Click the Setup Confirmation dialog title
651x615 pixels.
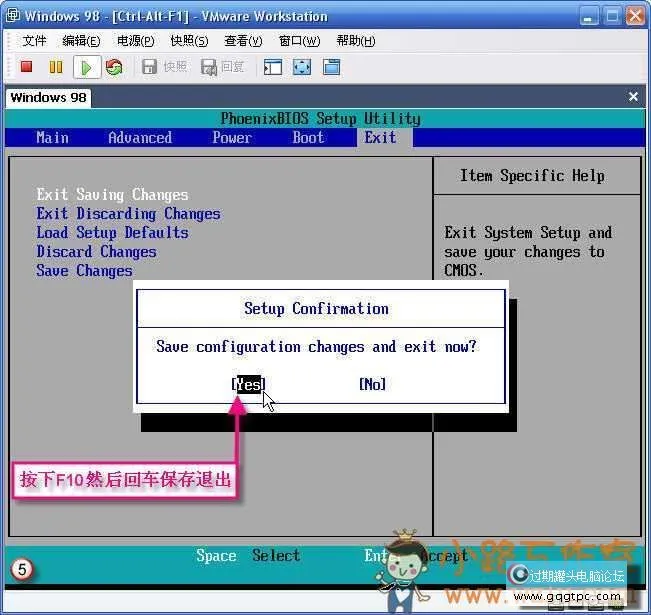coord(316,309)
